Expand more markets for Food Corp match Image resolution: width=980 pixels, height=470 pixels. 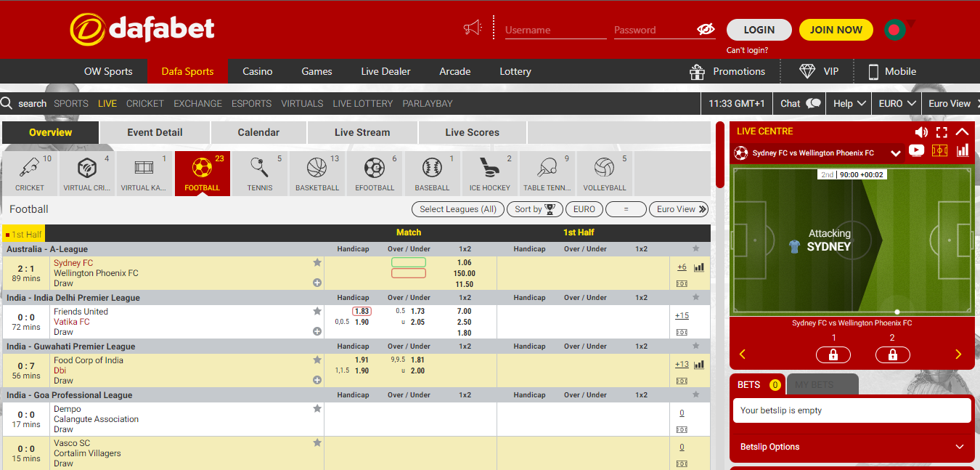tap(317, 380)
